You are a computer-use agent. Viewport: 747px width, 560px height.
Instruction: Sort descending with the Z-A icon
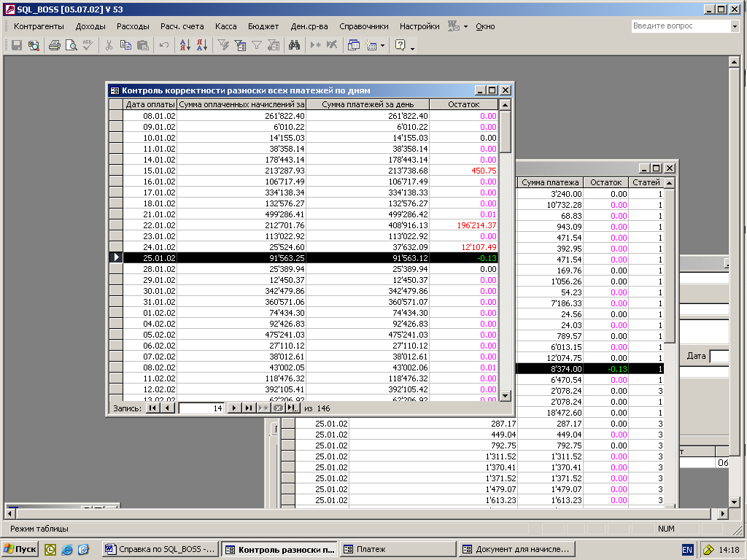point(202,45)
